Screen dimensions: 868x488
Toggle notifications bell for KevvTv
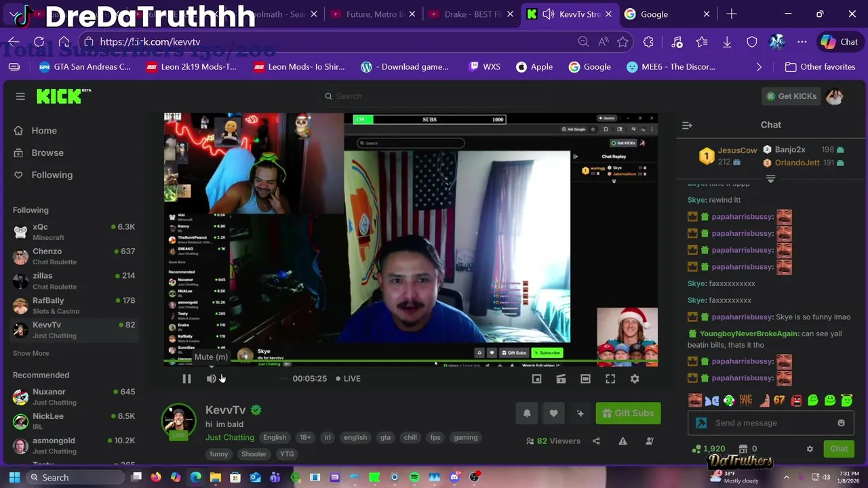(527, 413)
